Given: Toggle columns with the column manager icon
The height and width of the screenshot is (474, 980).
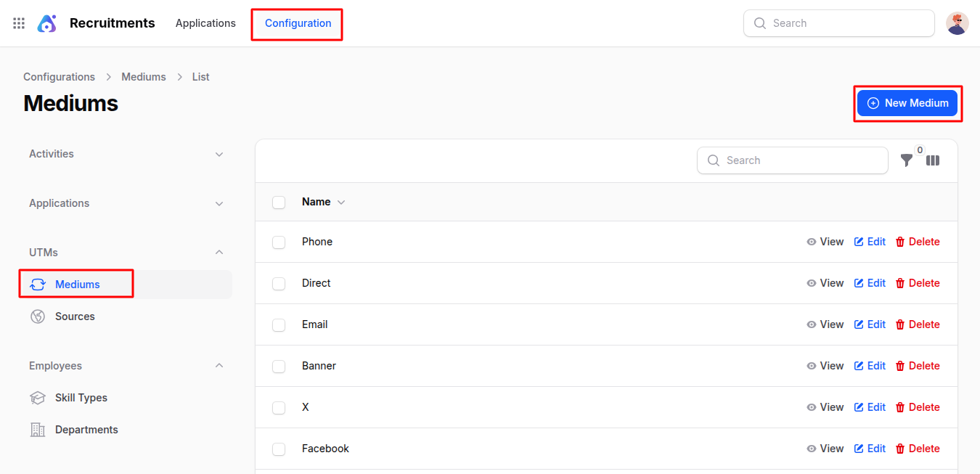Looking at the screenshot, I should [x=933, y=160].
